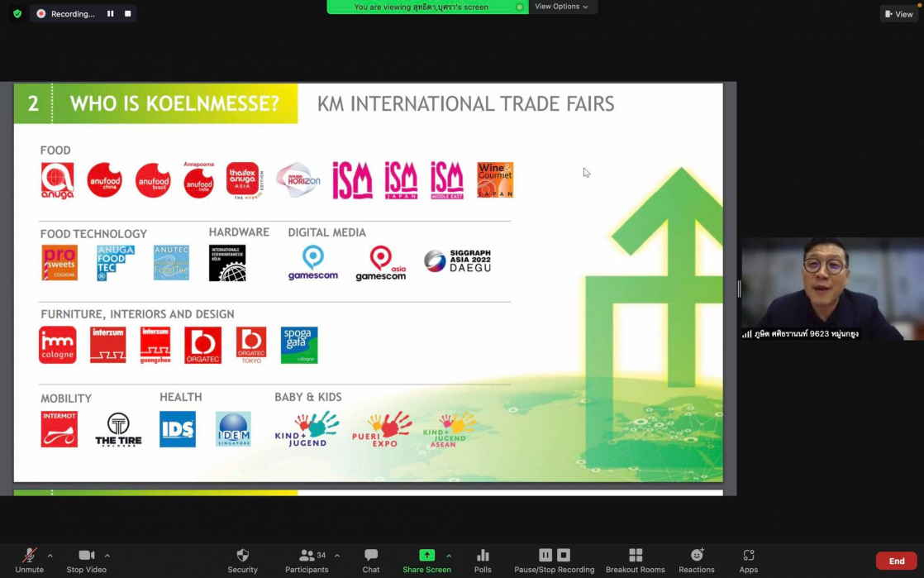Screen dimensions: 924x578
Task: Stop recording from the top recording bar
Action: pyautogui.click(x=127, y=14)
